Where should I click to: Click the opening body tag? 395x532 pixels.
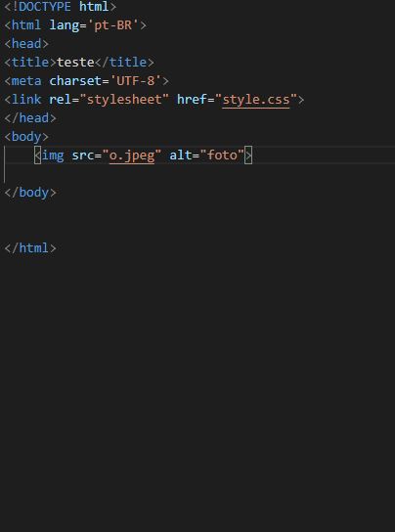click(x=26, y=137)
